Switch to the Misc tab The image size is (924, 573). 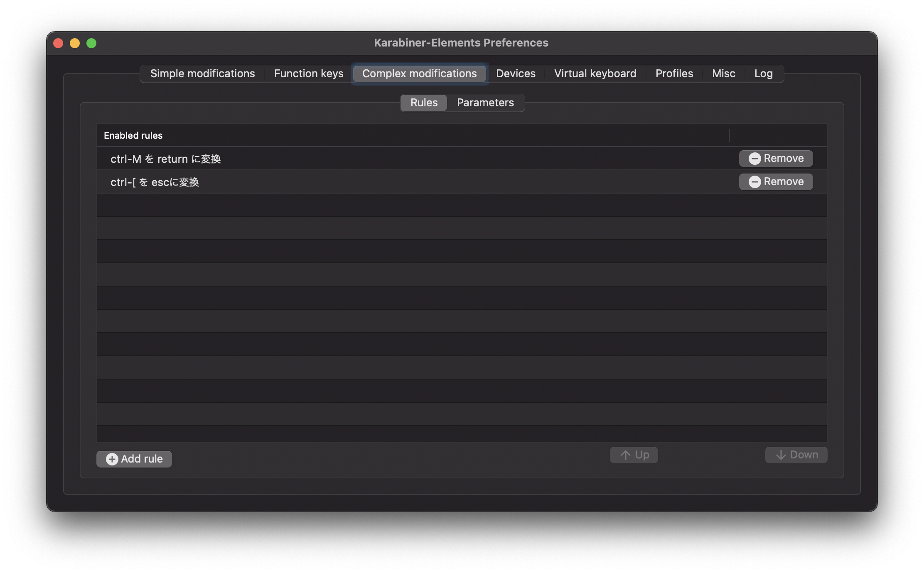(723, 73)
